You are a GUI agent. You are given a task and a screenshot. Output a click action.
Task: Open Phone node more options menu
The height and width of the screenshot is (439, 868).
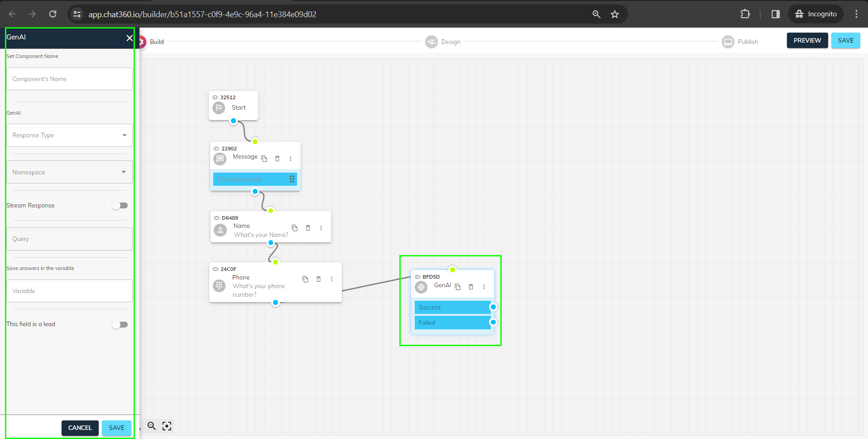pos(332,279)
